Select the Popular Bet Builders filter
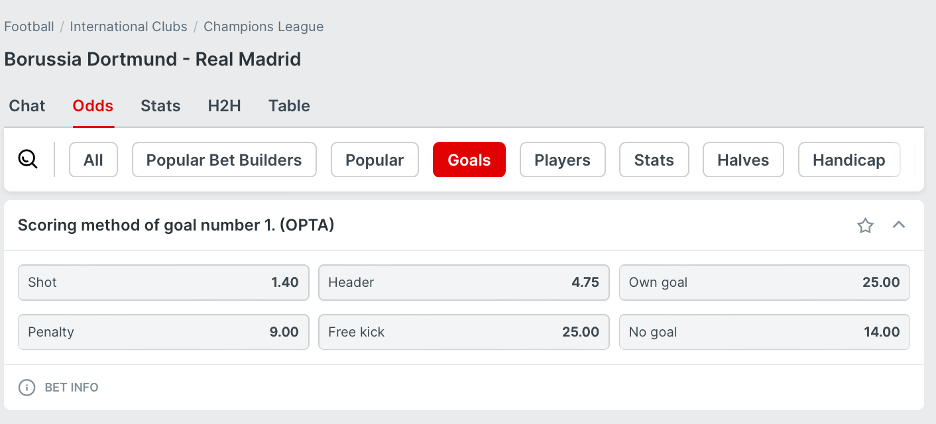The width and height of the screenshot is (936, 424). pos(224,159)
